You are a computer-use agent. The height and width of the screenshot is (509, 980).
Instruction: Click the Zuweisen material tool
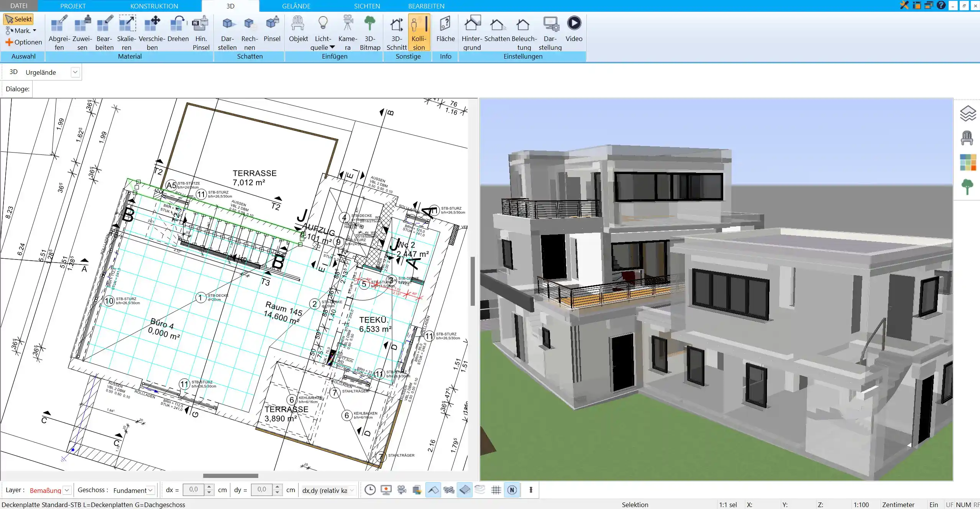coord(82,33)
